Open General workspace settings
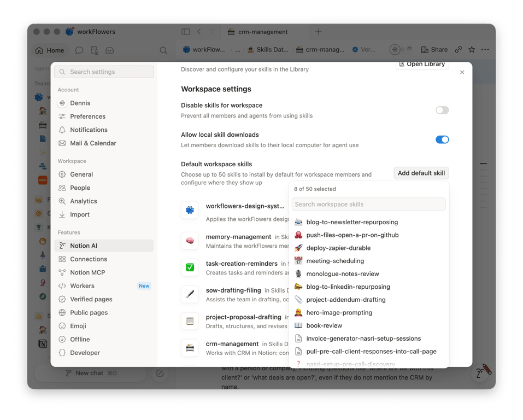The height and width of the screenshot is (420, 523). [104, 174]
